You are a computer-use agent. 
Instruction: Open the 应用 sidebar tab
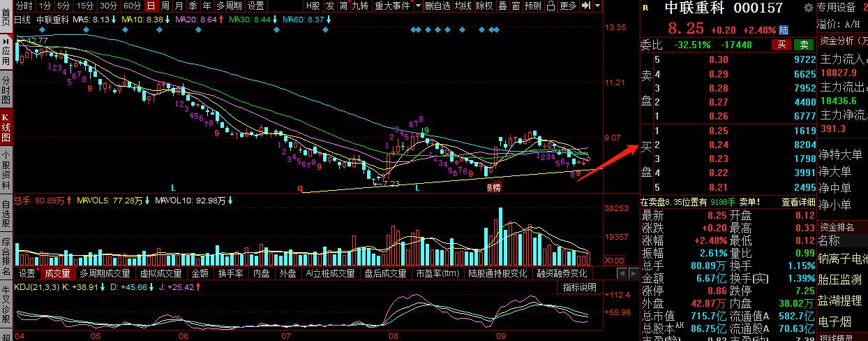[x=6, y=52]
